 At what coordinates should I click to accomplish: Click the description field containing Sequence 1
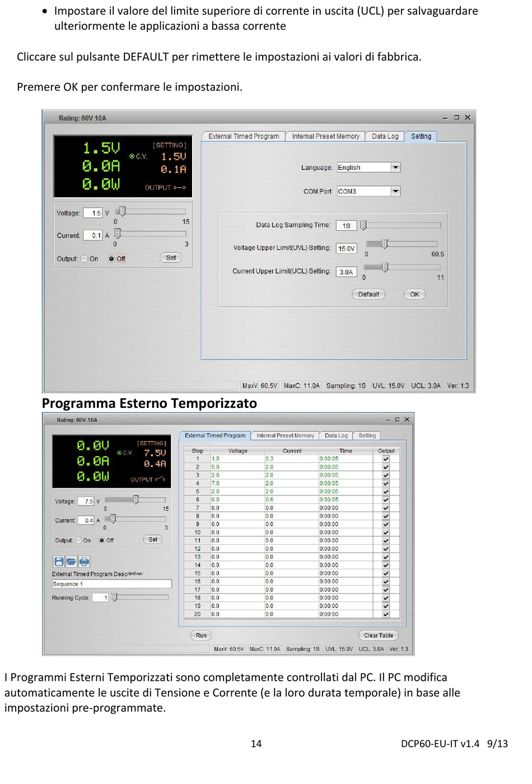[111, 584]
